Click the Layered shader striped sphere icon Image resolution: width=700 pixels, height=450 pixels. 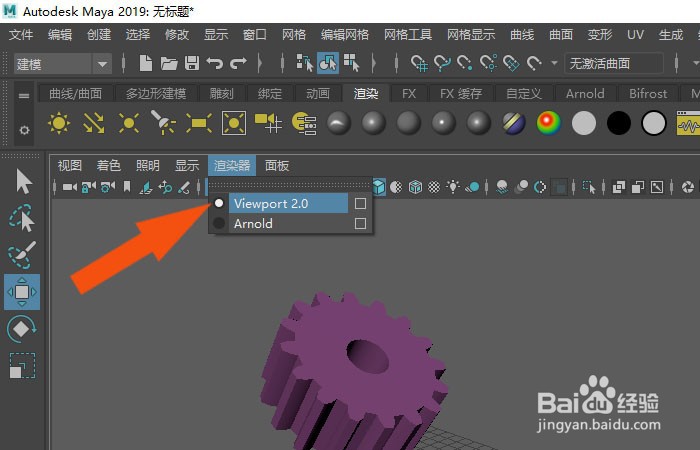[514, 123]
